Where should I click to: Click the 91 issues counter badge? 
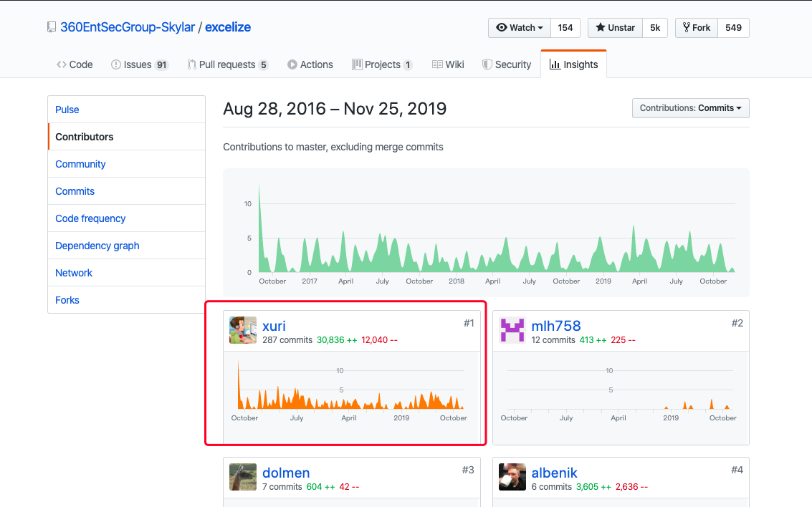click(161, 65)
